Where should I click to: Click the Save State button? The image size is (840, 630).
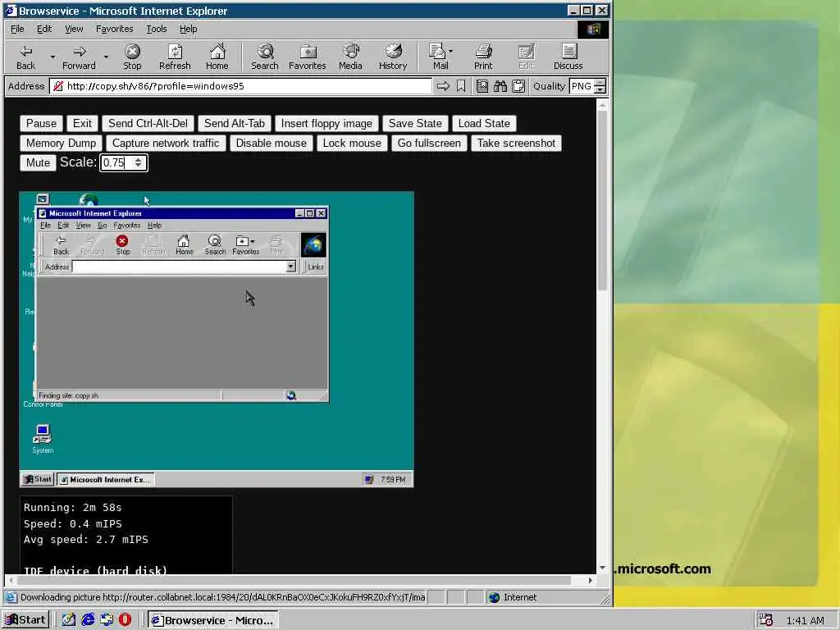coord(415,123)
